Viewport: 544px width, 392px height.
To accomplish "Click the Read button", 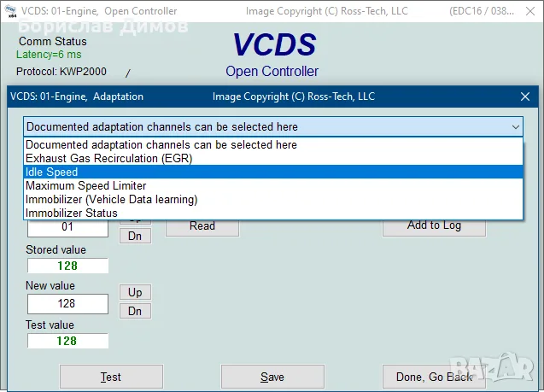I will [202, 228].
